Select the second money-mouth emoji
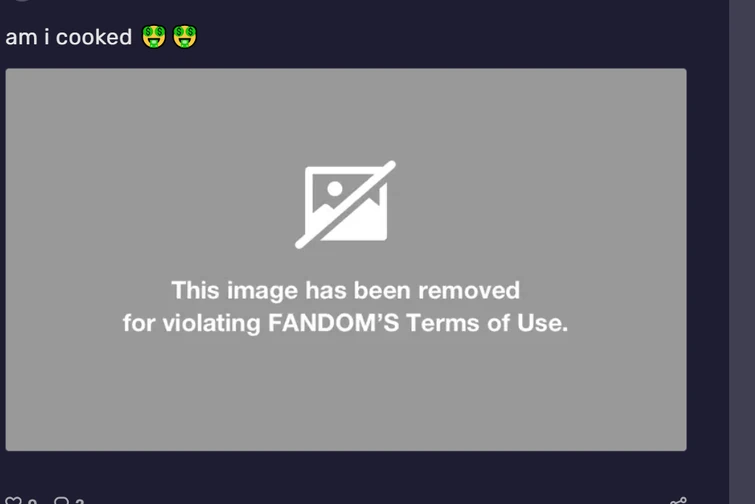This screenshot has height=504, width=755. (x=185, y=37)
